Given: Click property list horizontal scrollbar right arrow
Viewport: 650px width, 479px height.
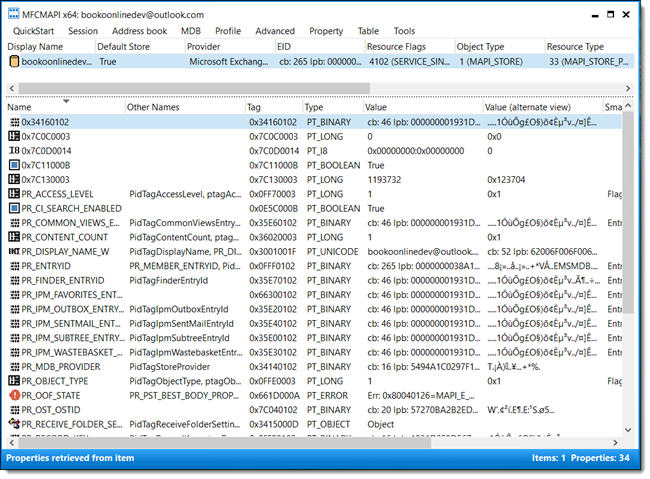Looking at the screenshot, I should (615, 443).
